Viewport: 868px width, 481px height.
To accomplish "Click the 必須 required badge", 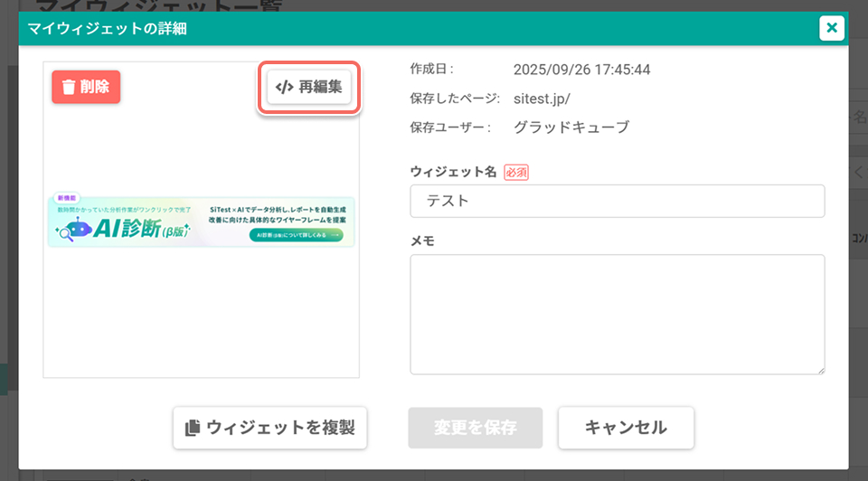I will click(516, 173).
